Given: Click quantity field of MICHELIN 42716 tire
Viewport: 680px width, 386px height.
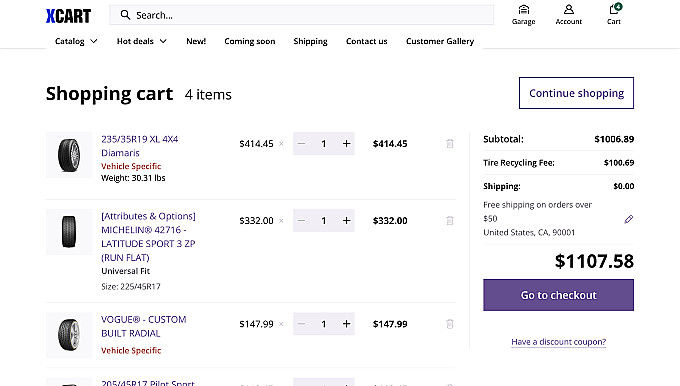Looking at the screenshot, I should pyautogui.click(x=324, y=221).
